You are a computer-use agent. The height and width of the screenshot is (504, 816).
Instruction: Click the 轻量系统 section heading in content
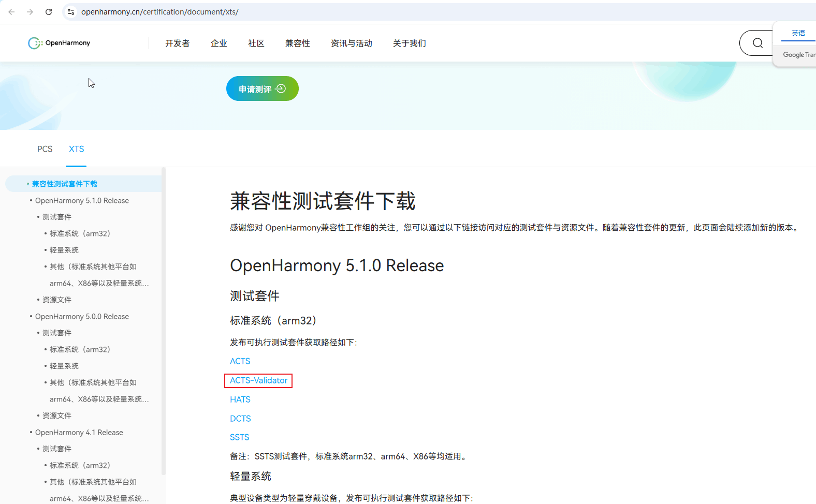point(251,476)
